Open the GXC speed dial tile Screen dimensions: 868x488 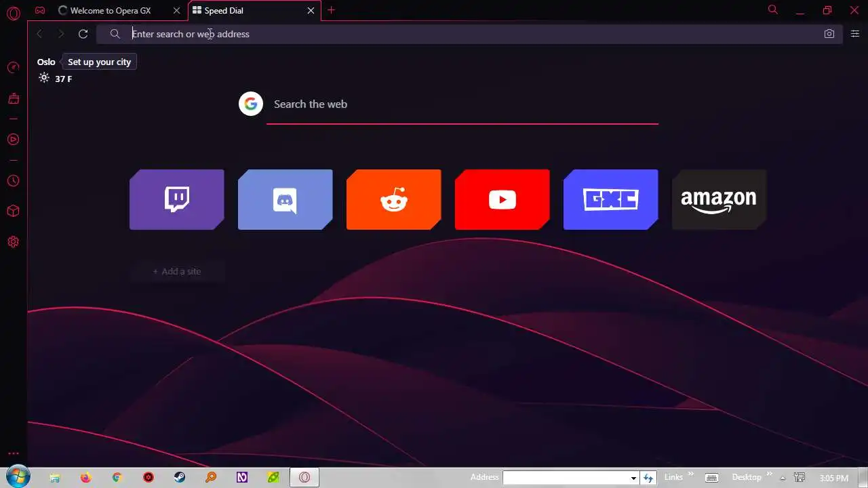pos(610,199)
